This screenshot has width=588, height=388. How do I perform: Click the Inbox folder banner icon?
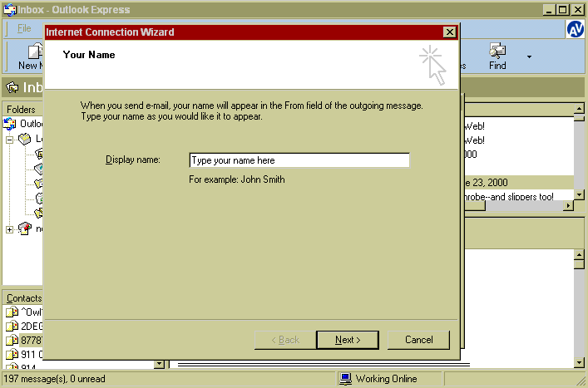tap(12, 87)
